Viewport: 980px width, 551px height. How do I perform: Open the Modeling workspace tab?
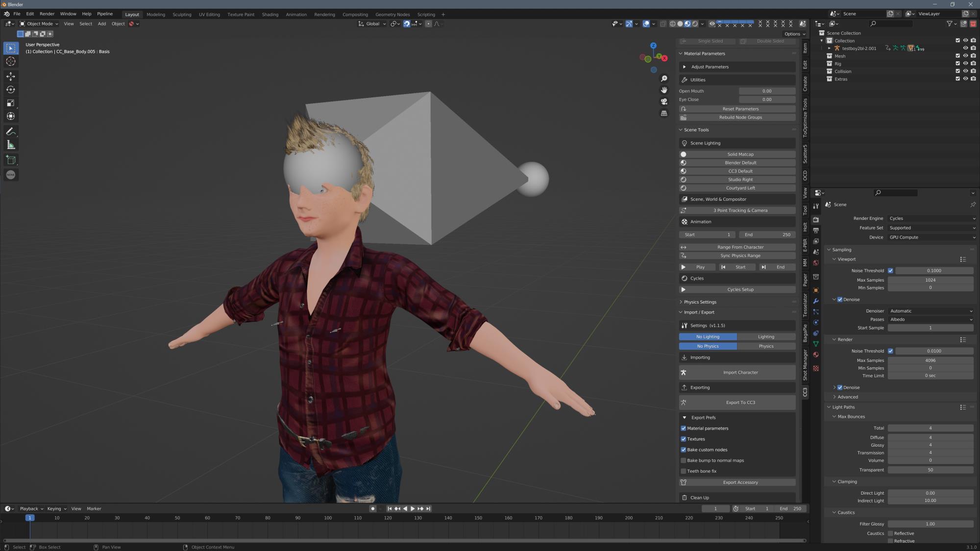point(156,15)
